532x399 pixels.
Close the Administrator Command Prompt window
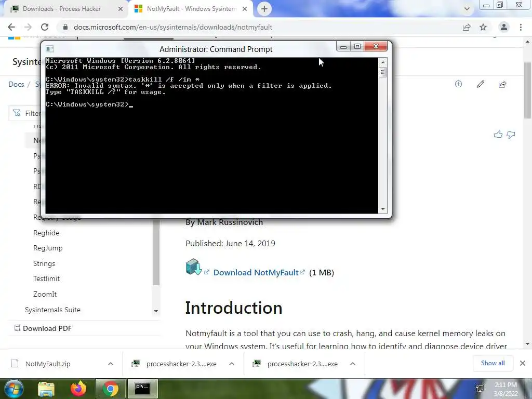click(376, 46)
